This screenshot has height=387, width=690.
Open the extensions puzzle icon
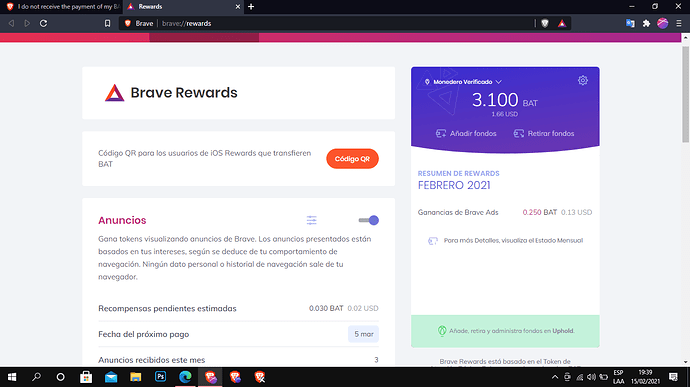pos(646,23)
